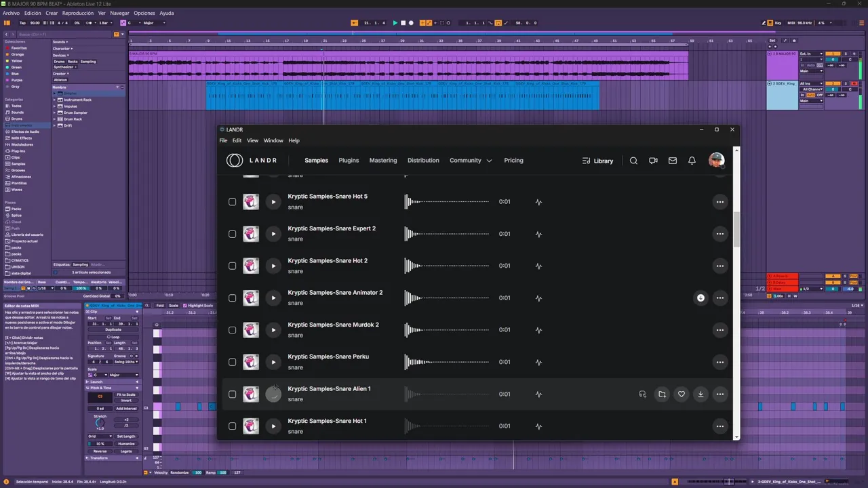Click Stretch knob in Pitch & Time

pyautogui.click(x=100, y=422)
